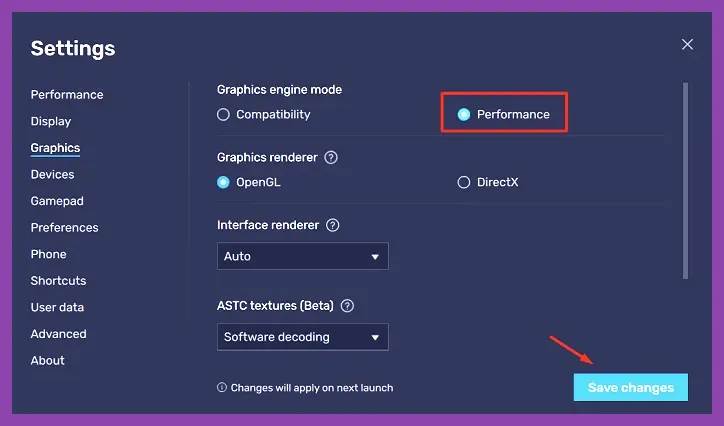Image resolution: width=724 pixels, height=426 pixels.
Task: Open help for ASTC textures (Beta)
Action: point(347,306)
